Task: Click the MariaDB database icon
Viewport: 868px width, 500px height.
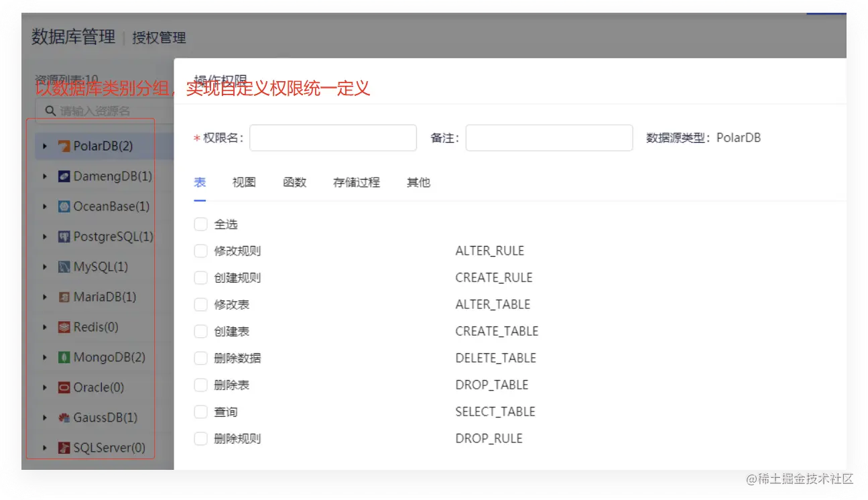Action: [64, 297]
